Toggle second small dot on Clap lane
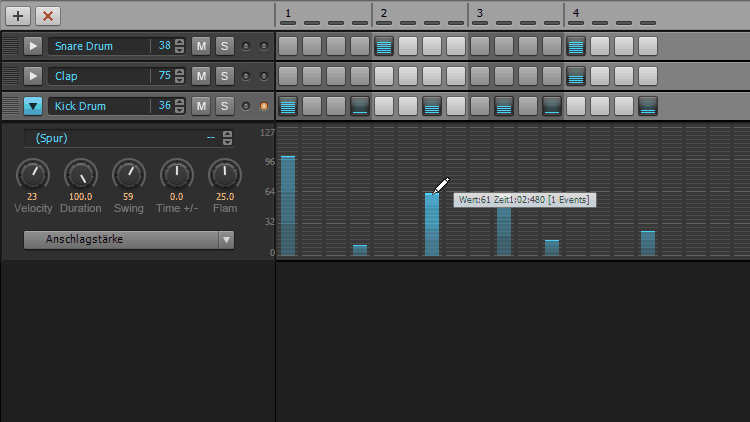 point(264,76)
